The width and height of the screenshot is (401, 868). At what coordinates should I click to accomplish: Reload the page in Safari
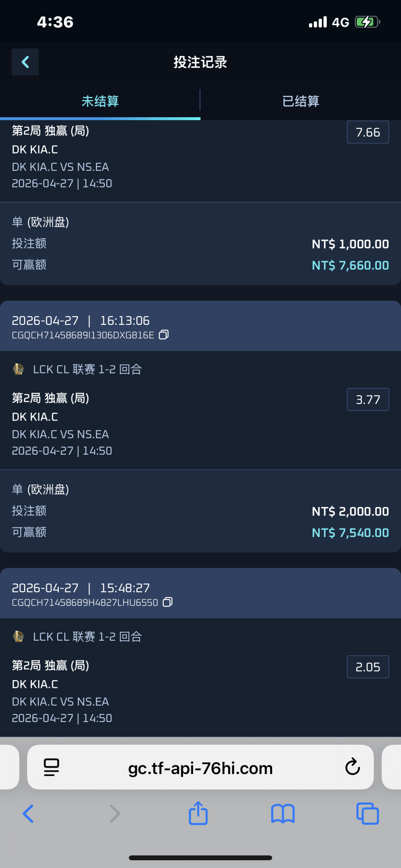pyautogui.click(x=352, y=767)
